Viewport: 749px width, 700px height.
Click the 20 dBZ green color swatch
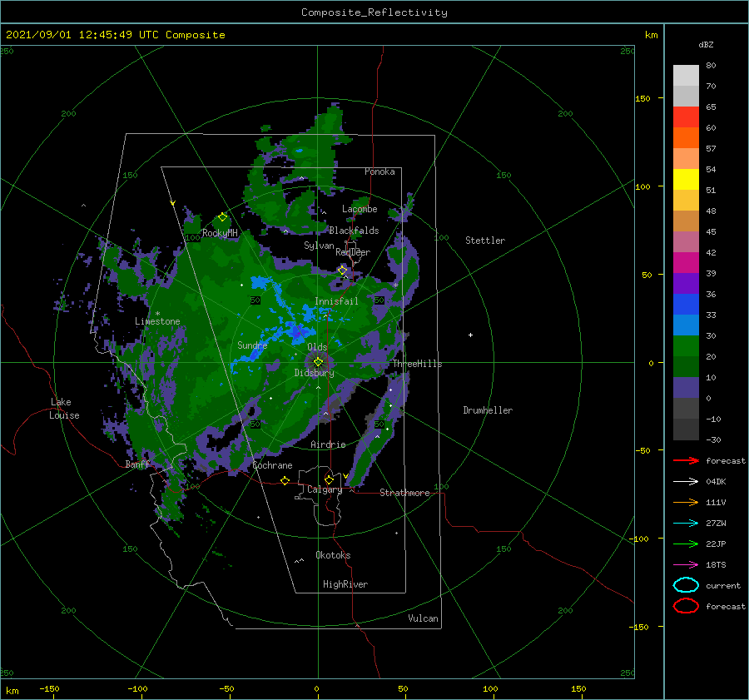[686, 366]
